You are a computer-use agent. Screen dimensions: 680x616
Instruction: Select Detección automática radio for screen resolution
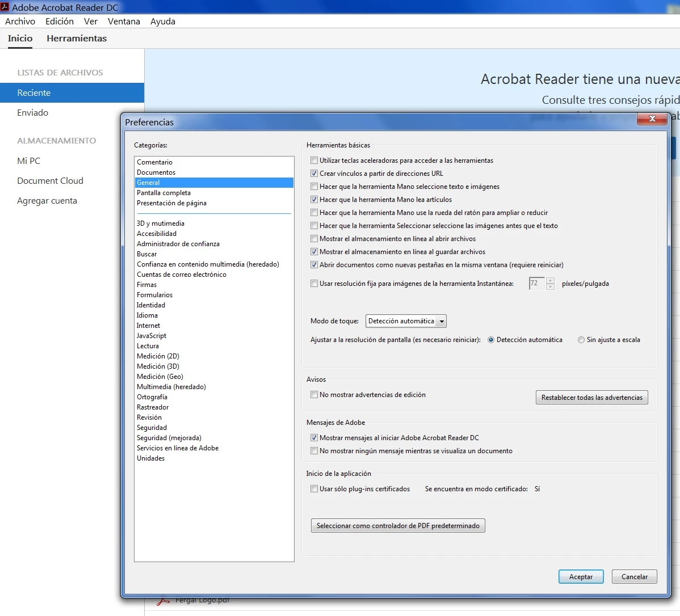[491, 340]
